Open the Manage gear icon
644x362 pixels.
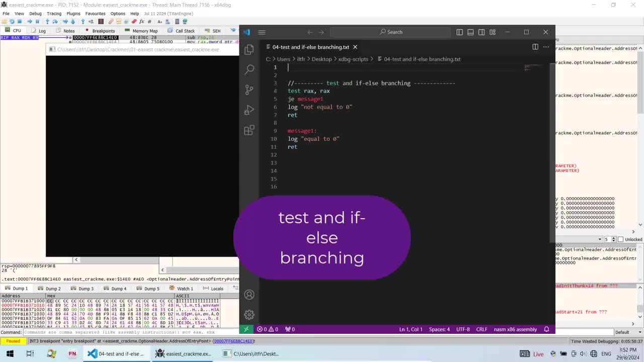pyautogui.click(x=249, y=315)
